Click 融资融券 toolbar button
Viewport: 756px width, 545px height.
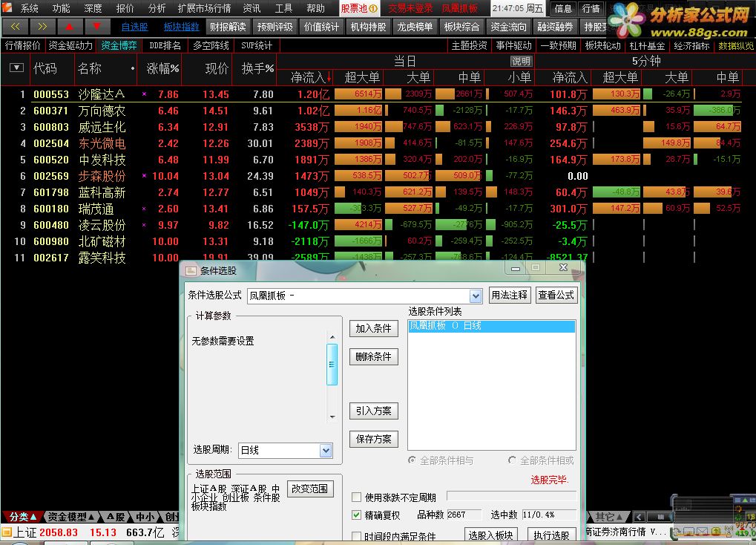coord(555,27)
